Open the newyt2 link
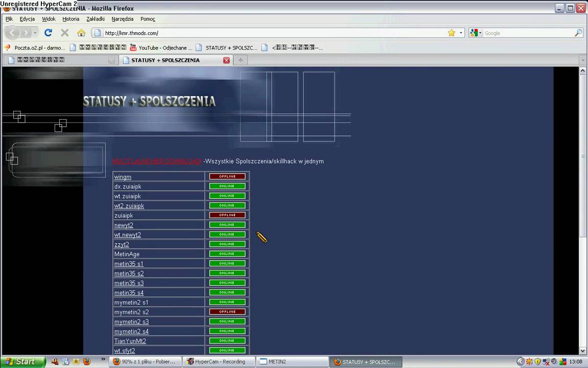Screen dimensions: 588x368 [x=124, y=225]
